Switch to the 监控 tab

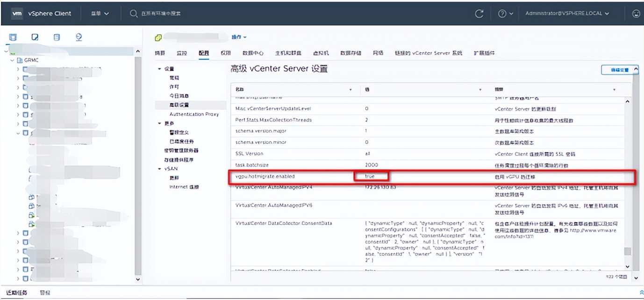tap(182, 53)
